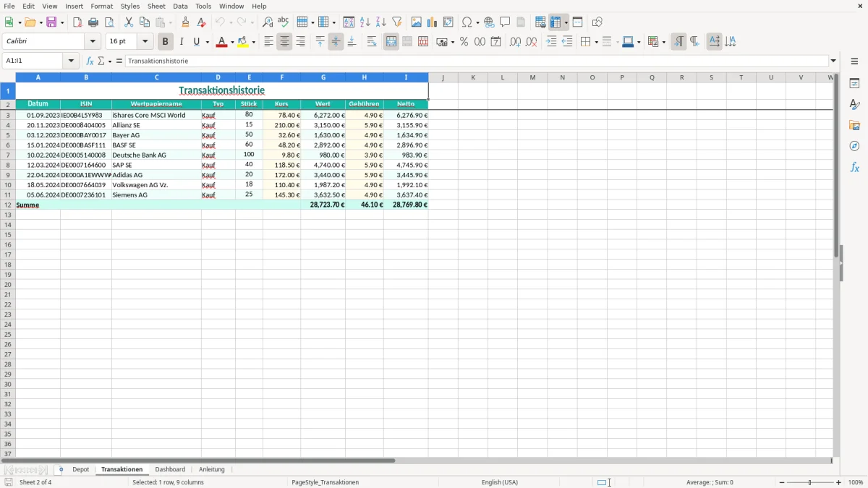Open the sidebar Functions deck
Viewport: 868px width, 488px height.
[x=854, y=168]
